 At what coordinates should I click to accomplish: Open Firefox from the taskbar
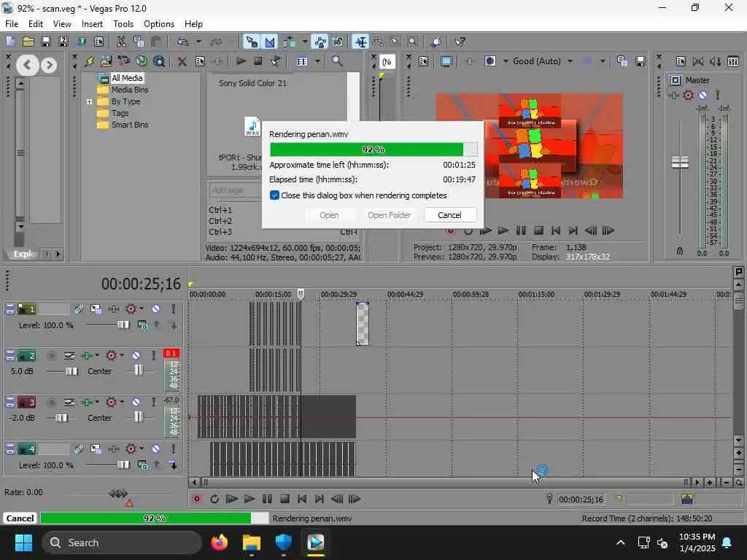(x=220, y=542)
